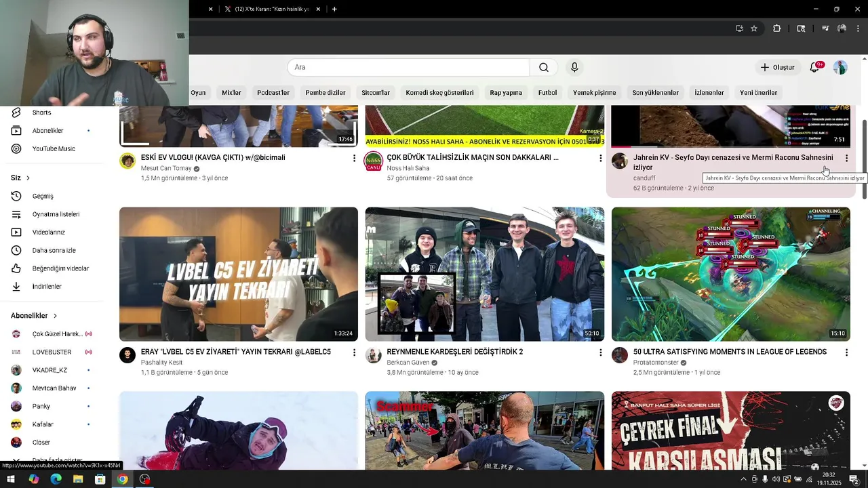Open Kafalar channel subscription

[x=52, y=424]
